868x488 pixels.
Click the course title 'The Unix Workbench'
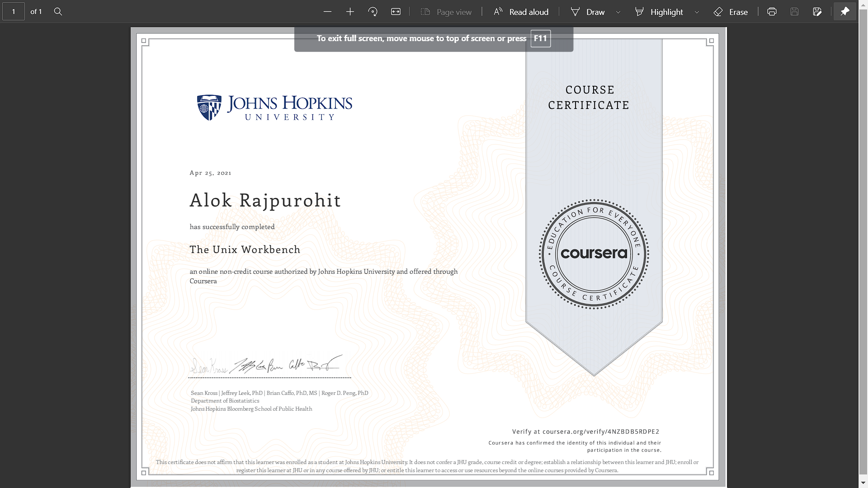pos(245,249)
